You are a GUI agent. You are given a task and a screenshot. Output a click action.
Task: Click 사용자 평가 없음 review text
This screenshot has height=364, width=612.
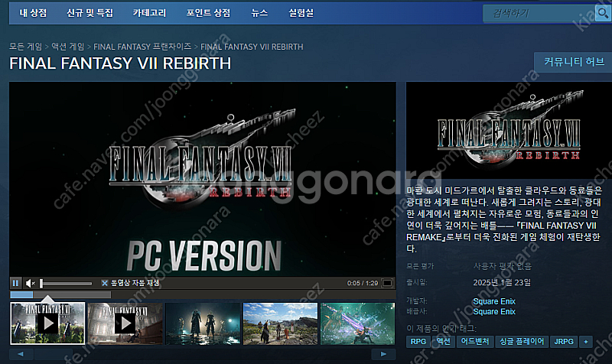coord(503,266)
